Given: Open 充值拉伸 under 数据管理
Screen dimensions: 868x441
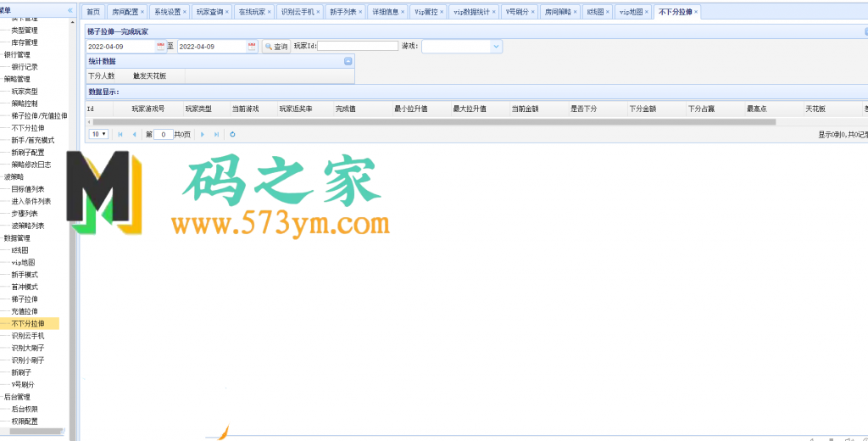Looking at the screenshot, I should tap(25, 310).
